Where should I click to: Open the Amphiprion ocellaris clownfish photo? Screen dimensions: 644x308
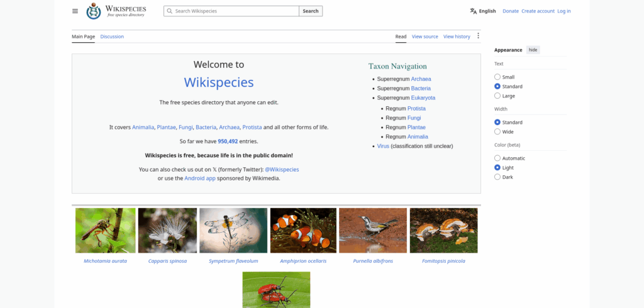pos(303,231)
